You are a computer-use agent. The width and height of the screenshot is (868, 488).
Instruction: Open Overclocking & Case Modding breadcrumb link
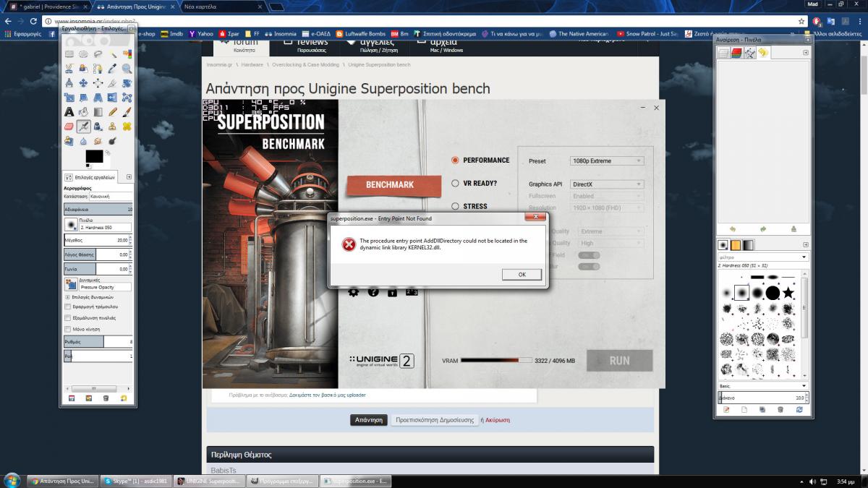305,64
